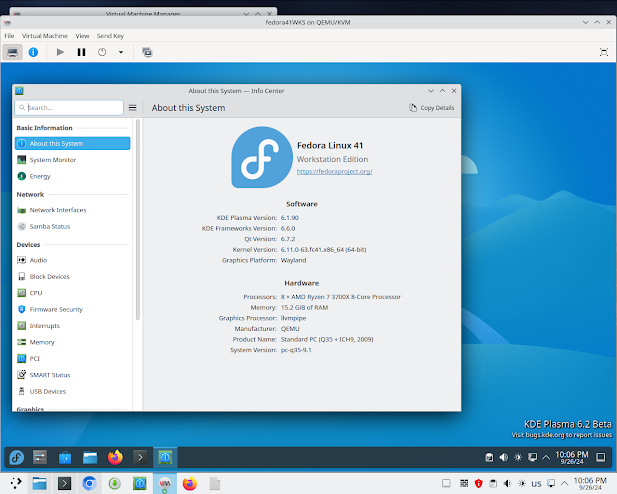The image size is (617, 494).
Task: Launch Firefox in guest taskbar
Action: pyautogui.click(x=115, y=457)
